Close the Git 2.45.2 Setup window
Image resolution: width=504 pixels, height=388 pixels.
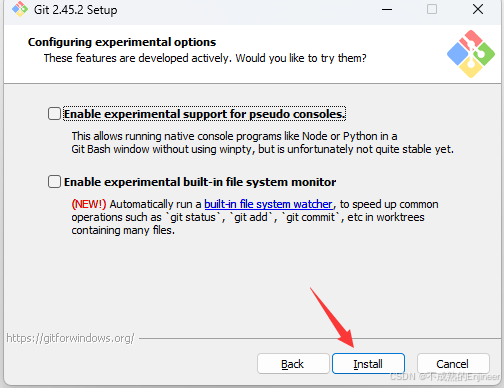(478, 9)
